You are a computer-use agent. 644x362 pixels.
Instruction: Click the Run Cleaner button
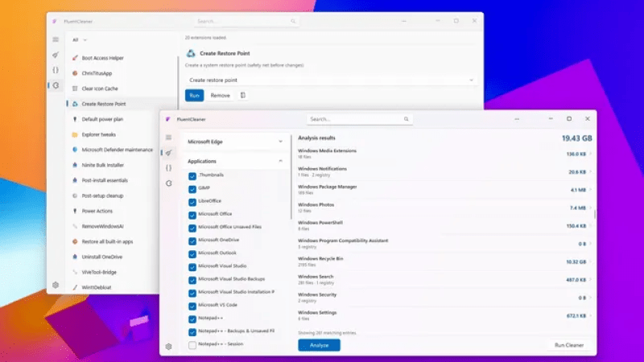(569, 345)
